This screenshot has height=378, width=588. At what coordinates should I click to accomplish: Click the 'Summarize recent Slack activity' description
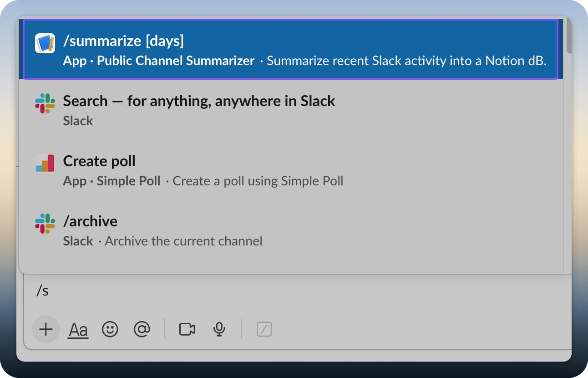click(x=406, y=61)
